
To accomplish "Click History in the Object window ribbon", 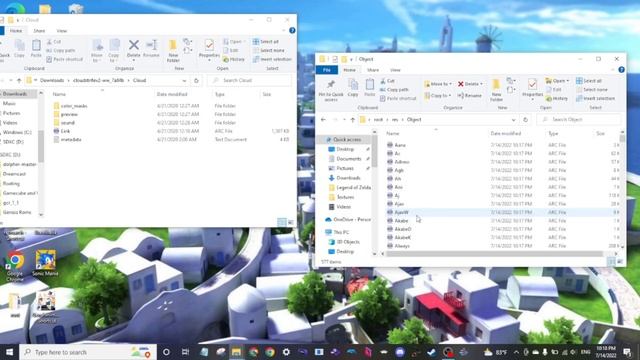I will [557, 98].
